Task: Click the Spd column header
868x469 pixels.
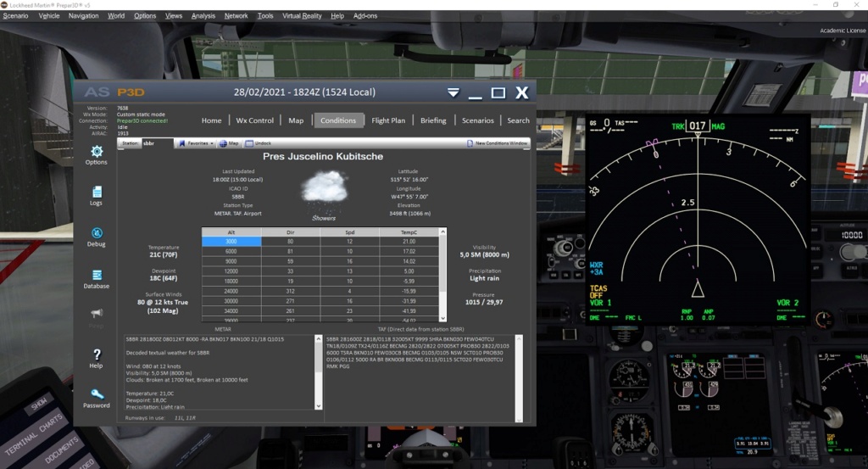Action: [x=350, y=232]
